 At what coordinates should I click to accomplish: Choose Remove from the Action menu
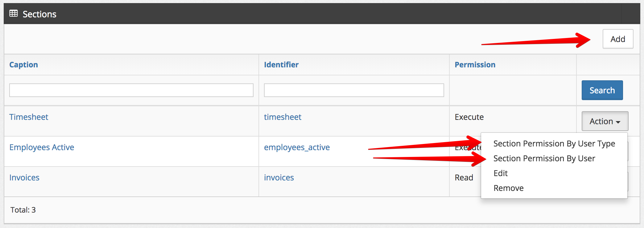(508, 188)
